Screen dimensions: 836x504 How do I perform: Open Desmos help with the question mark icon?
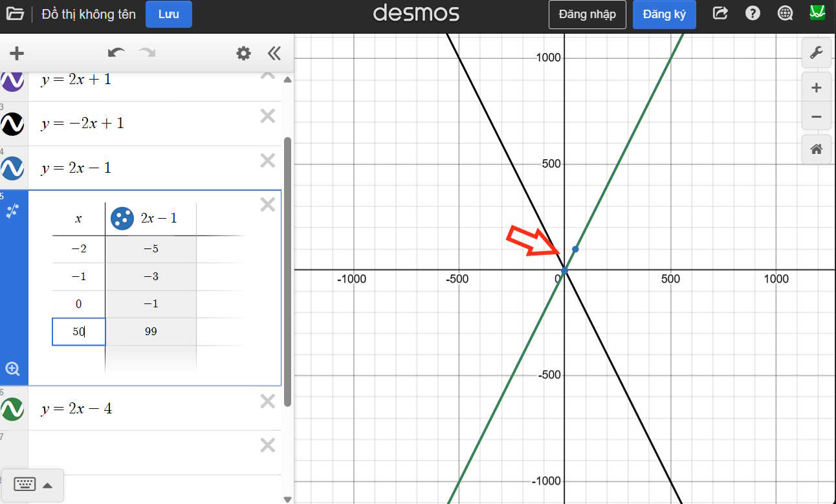pos(753,12)
